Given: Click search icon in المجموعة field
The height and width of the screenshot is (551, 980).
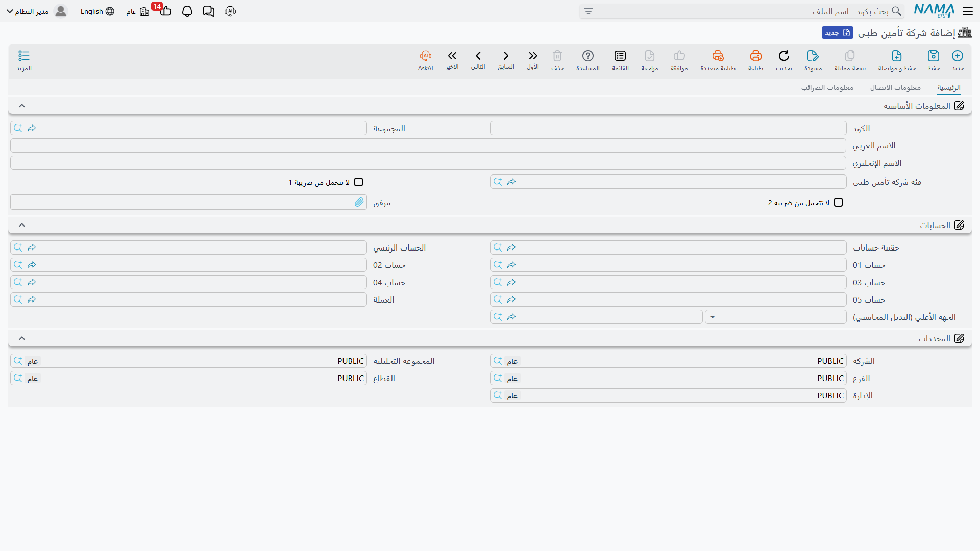Looking at the screenshot, I should pos(18,128).
